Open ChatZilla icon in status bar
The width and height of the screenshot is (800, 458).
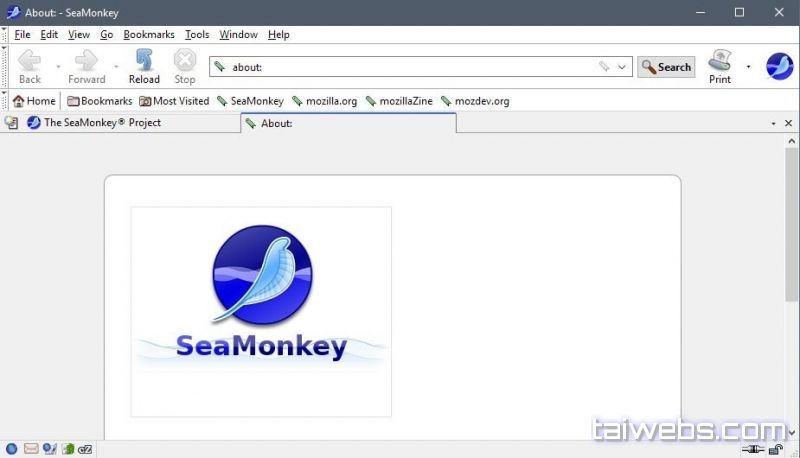click(x=86, y=448)
